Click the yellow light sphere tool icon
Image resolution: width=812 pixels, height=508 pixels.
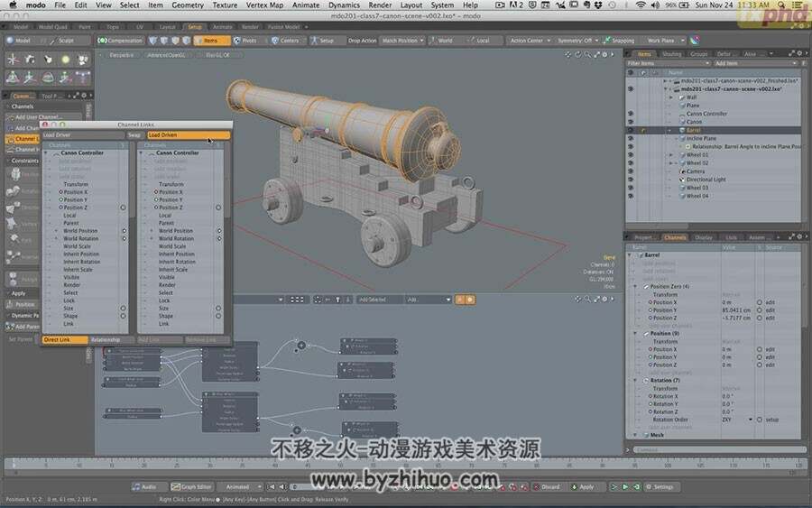point(65,60)
